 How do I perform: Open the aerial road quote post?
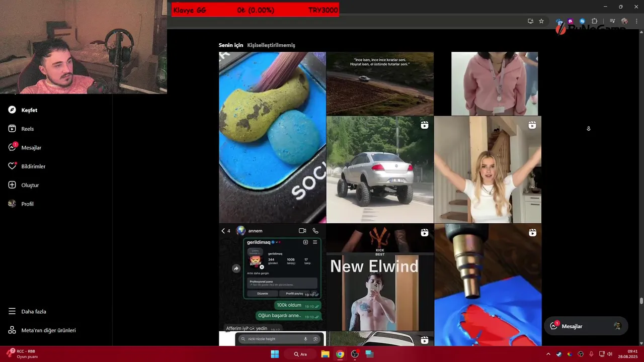tap(380, 83)
